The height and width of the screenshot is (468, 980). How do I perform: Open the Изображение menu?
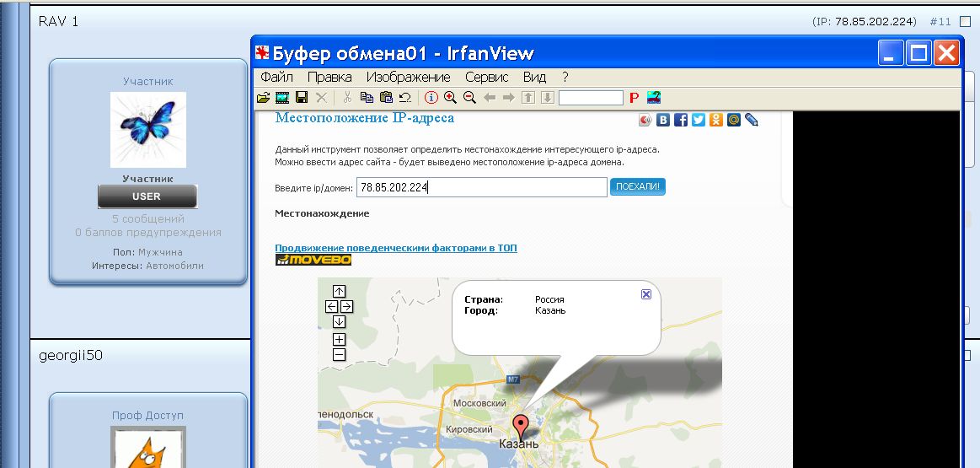point(408,77)
